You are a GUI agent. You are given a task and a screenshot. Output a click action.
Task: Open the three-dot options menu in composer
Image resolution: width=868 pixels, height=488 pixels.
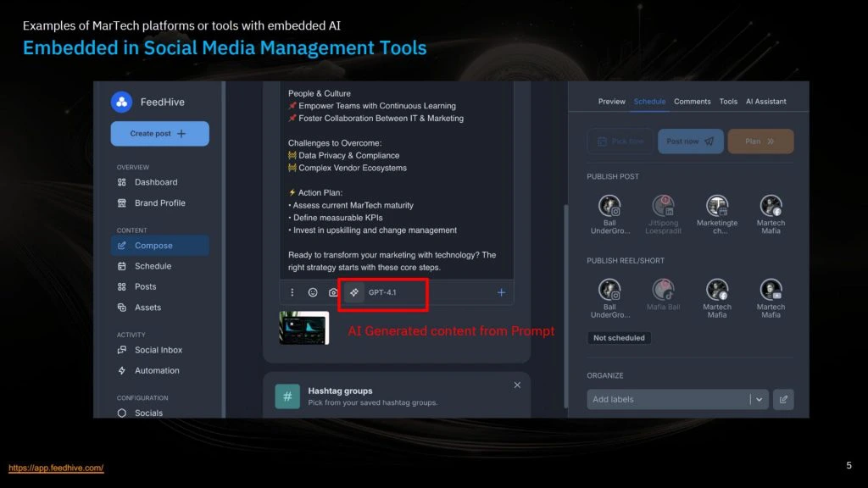(292, 292)
